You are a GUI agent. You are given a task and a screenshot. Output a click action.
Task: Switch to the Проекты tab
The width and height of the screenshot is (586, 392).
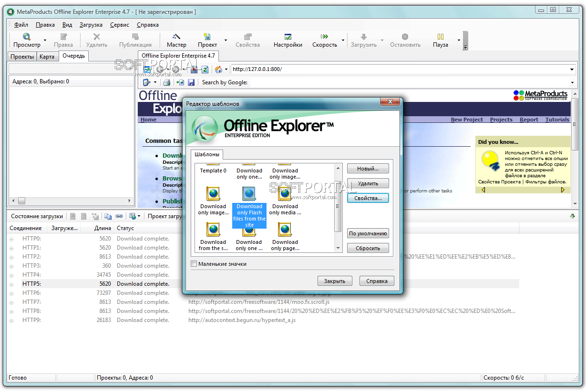point(22,57)
